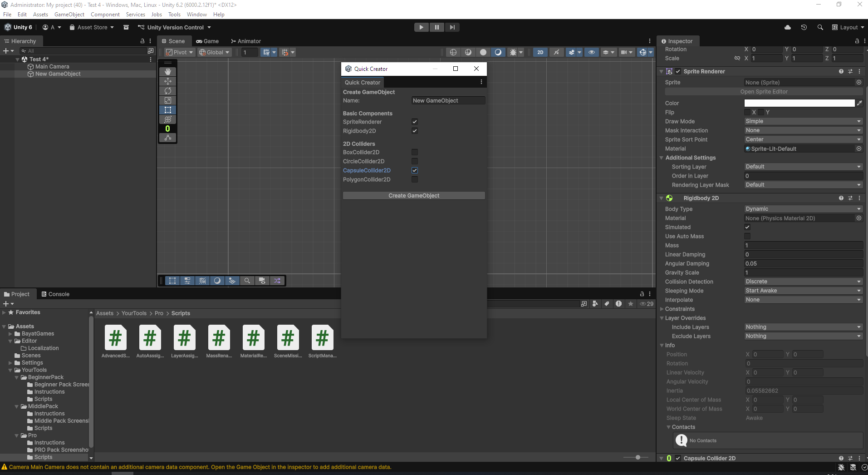
Task: Toggle the 2D scene view button
Action: [540, 52]
